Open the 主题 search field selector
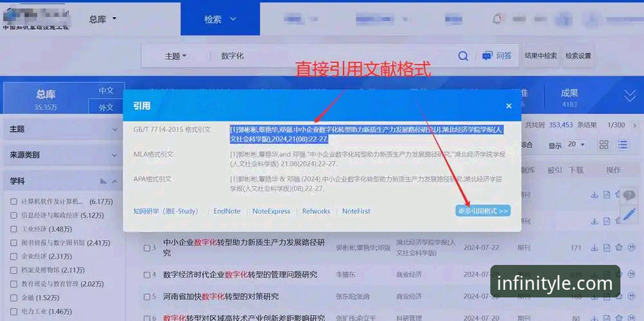 (176, 56)
